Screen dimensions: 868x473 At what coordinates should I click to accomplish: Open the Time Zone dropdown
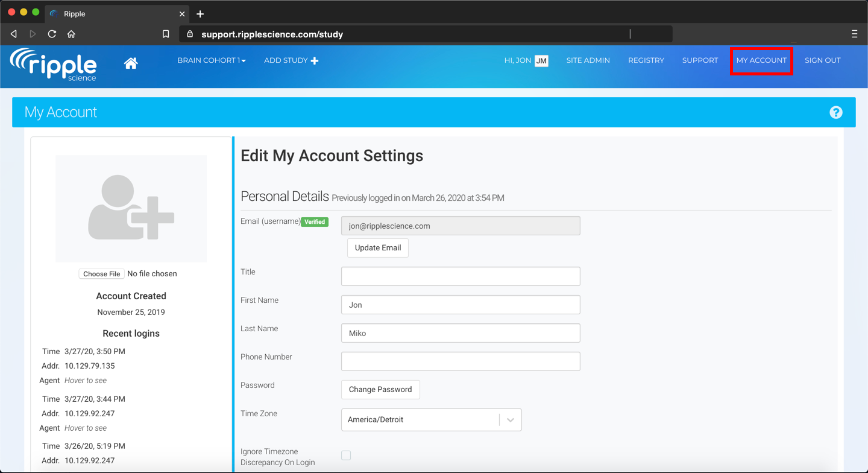(x=431, y=420)
